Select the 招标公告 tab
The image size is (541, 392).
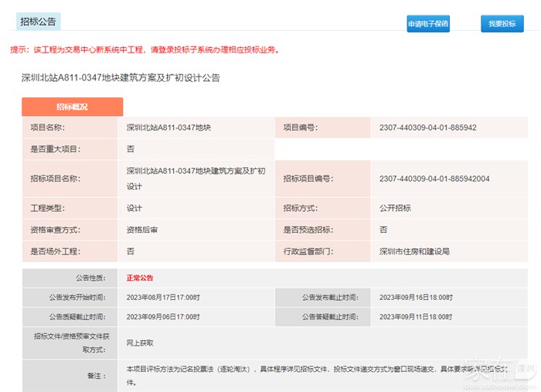(x=38, y=22)
